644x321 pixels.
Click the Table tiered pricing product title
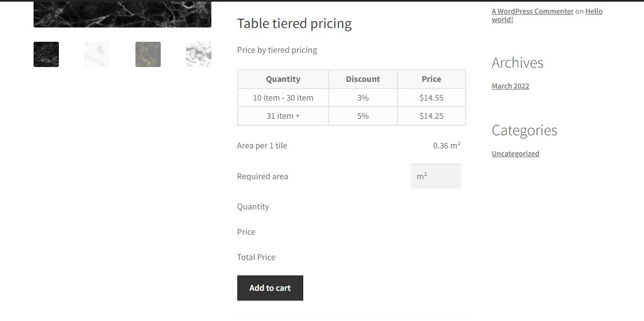click(x=294, y=24)
